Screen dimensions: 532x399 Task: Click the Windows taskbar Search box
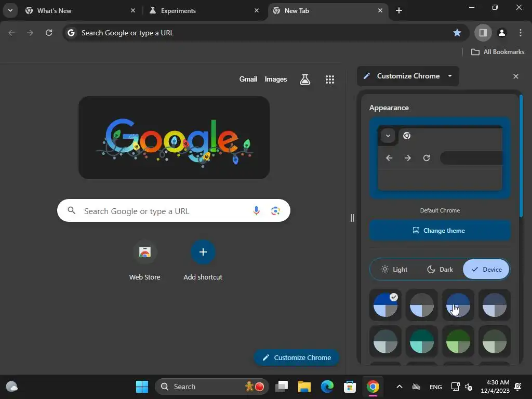[x=212, y=387]
